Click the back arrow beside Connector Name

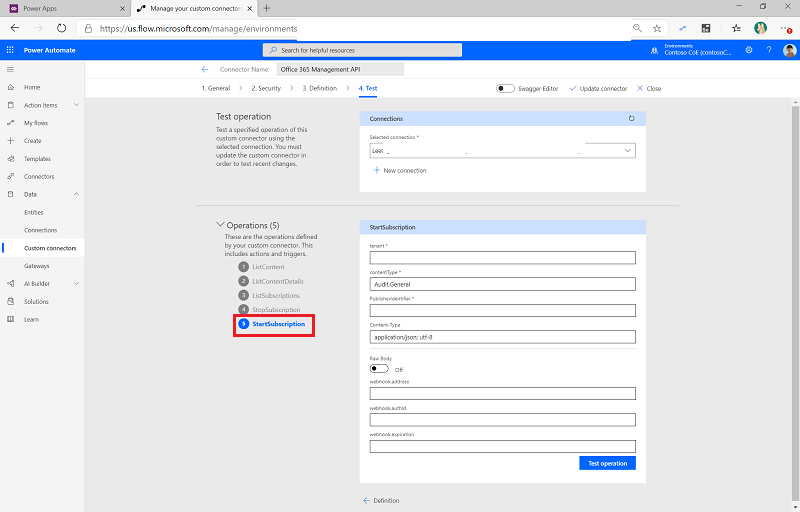(205, 69)
